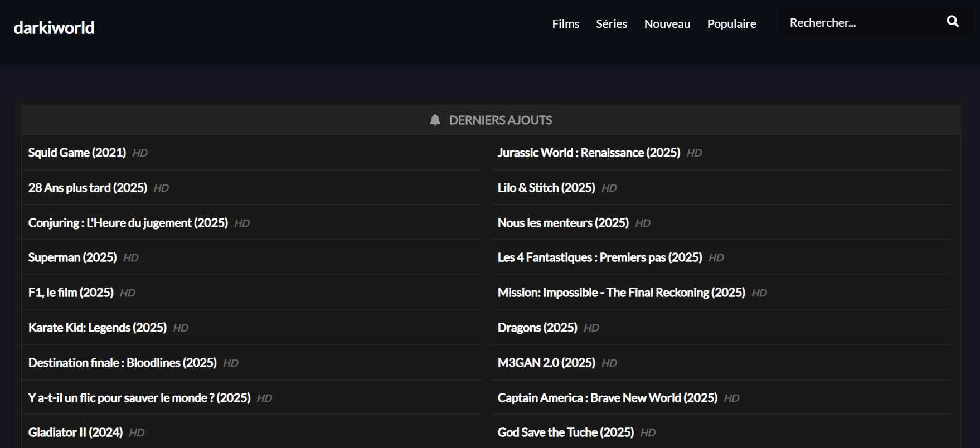980x448 pixels.
Task: Open Les 4 Fantastiques : Premiers pas
Action: (599, 257)
